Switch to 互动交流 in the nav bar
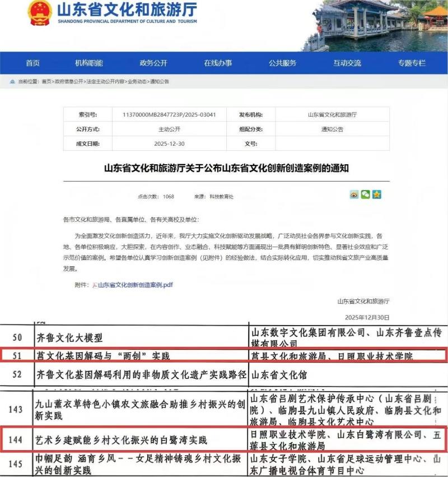Image resolution: width=448 pixels, height=477 pixels. 347,63
